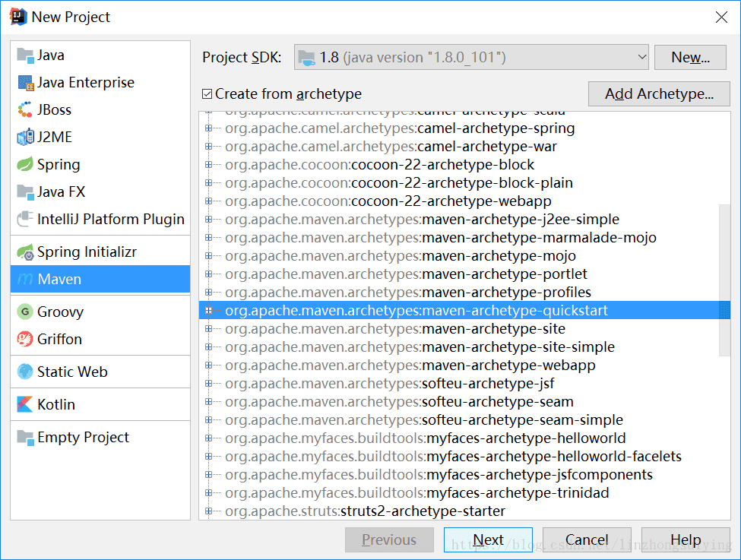Click the Java Enterprise icon
Viewport: 741px width, 560px height.
click(25, 83)
